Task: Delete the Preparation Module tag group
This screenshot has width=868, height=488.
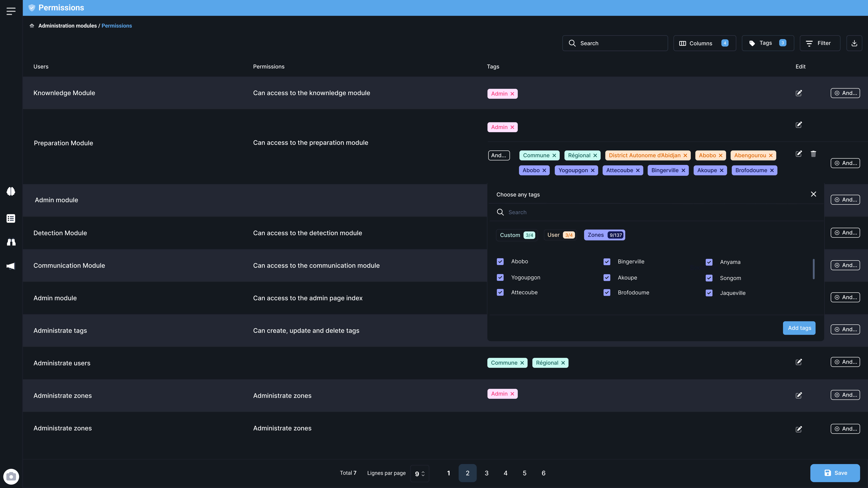Action: (x=813, y=154)
